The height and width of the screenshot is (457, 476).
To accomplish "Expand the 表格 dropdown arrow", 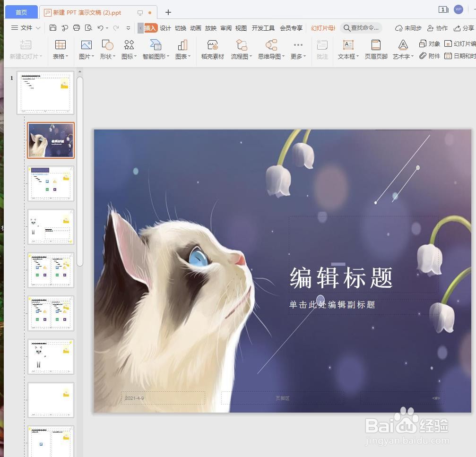I will coord(67,56).
